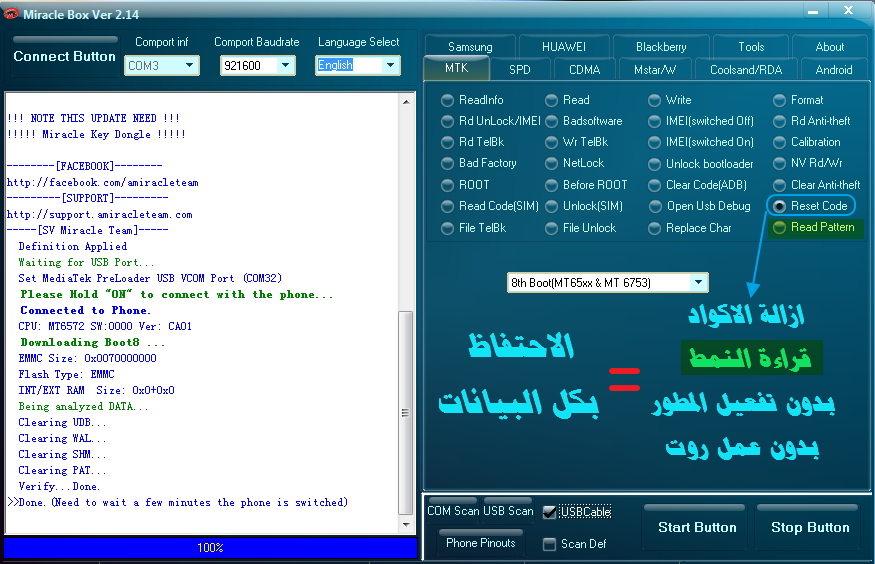Switch to the CDMA tab
Image resolution: width=875 pixels, height=564 pixels.
click(584, 70)
